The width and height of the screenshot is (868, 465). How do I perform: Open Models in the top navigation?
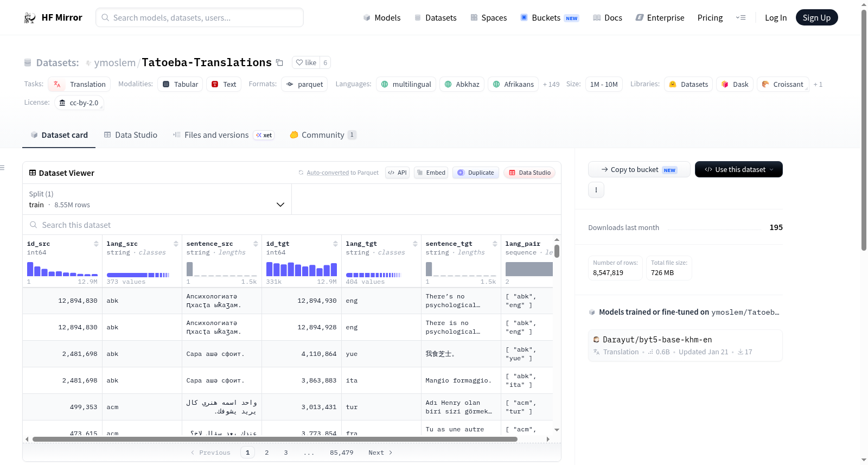pos(382,18)
